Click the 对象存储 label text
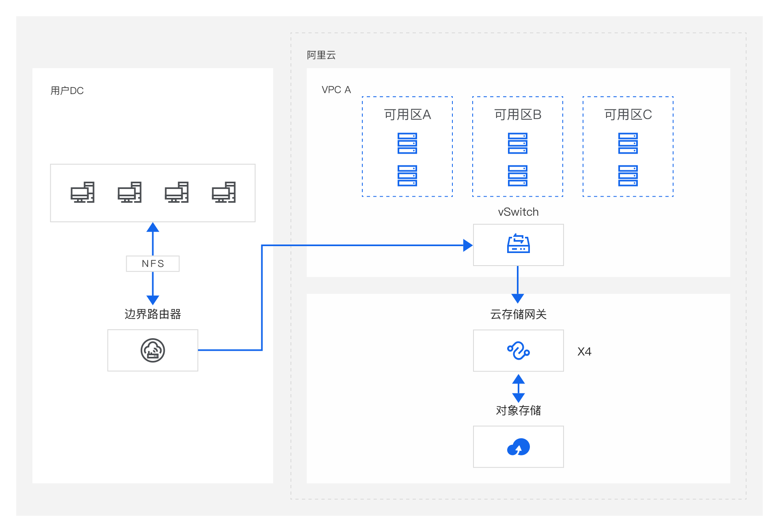The image size is (779, 532). [x=518, y=410]
